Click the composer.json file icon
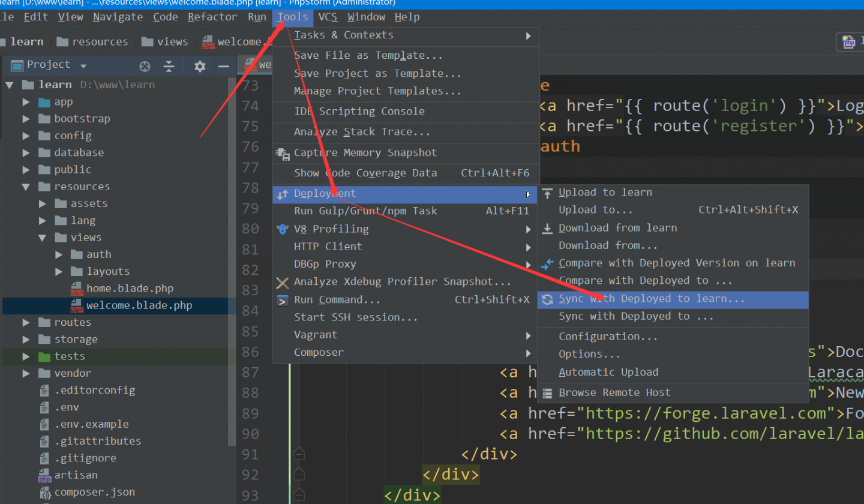 (45, 493)
